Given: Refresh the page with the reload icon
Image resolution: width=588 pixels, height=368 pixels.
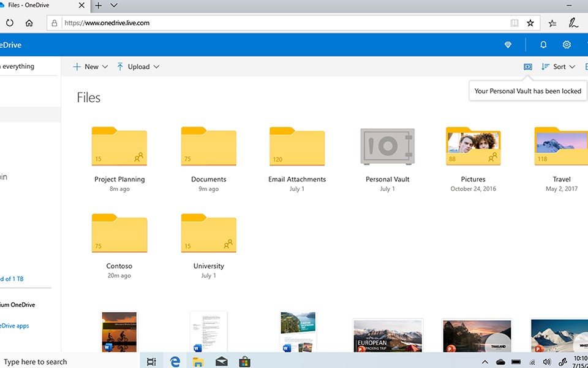Looking at the screenshot, I should click(x=10, y=23).
